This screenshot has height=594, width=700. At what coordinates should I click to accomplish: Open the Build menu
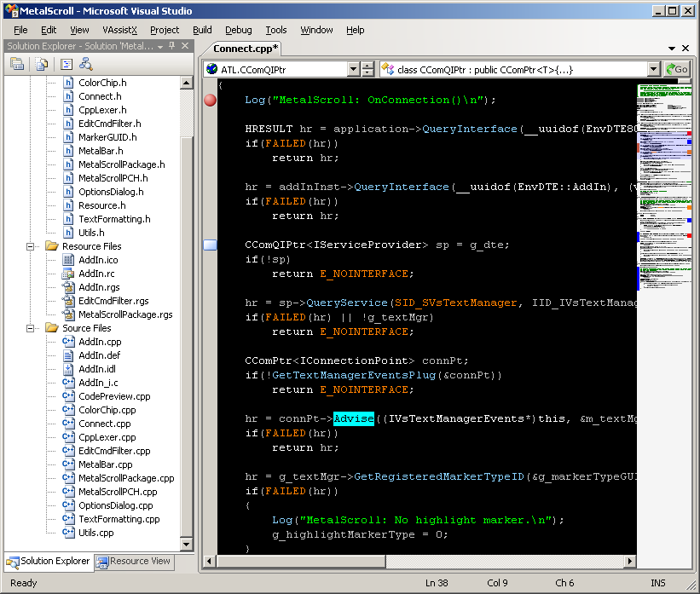[202, 30]
